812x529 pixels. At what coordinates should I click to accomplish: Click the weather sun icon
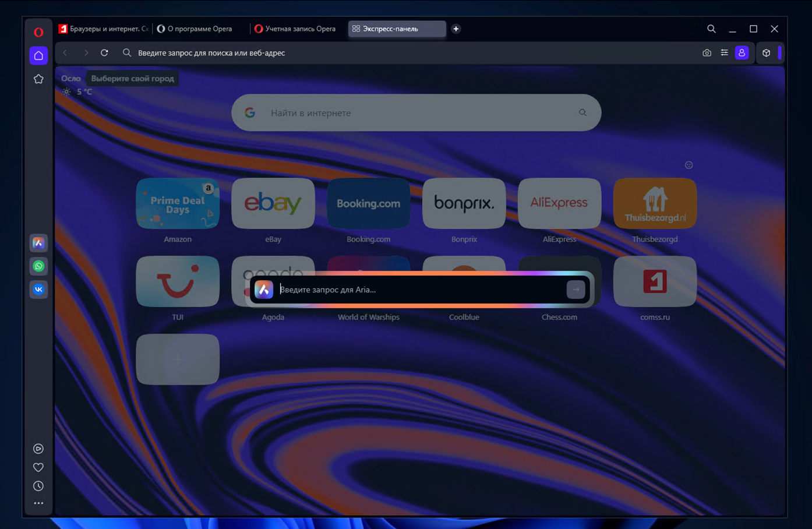(x=66, y=91)
